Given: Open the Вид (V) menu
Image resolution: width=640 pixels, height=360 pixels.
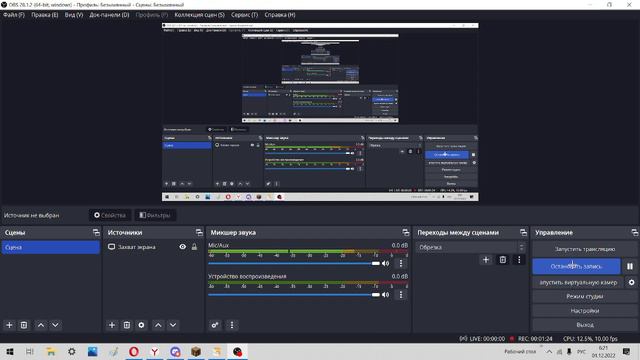Looking at the screenshot, I should 74,15.
